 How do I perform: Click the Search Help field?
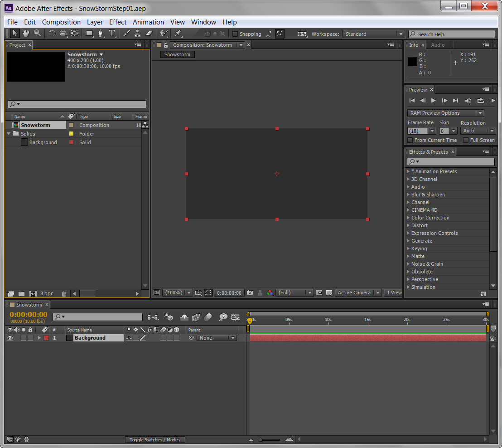(x=452, y=34)
